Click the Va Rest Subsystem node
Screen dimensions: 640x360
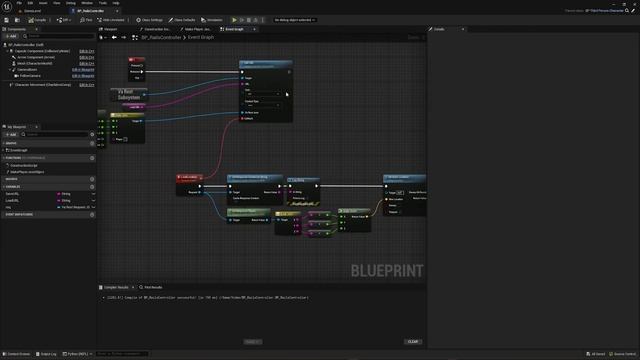[129, 95]
